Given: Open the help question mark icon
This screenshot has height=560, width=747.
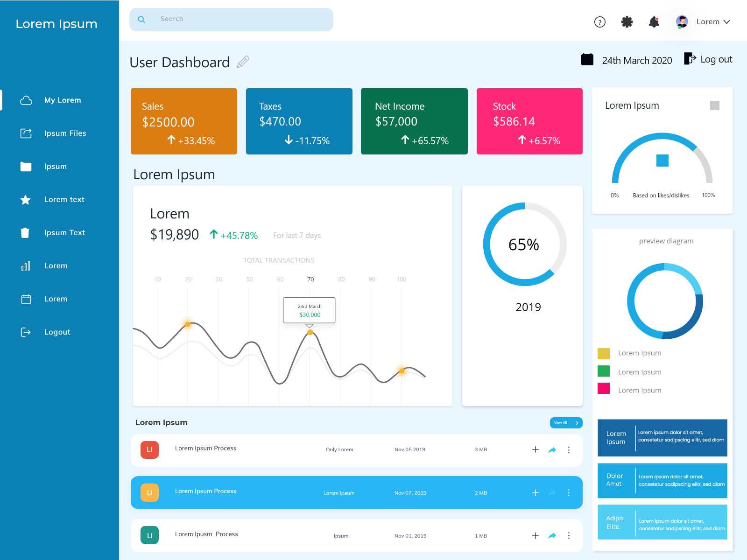Looking at the screenshot, I should tap(600, 22).
